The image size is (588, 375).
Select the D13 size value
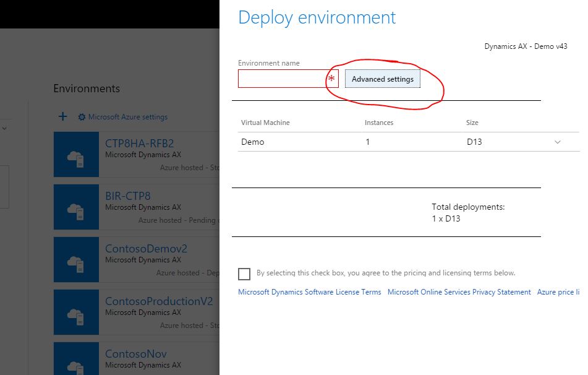click(474, 142)
